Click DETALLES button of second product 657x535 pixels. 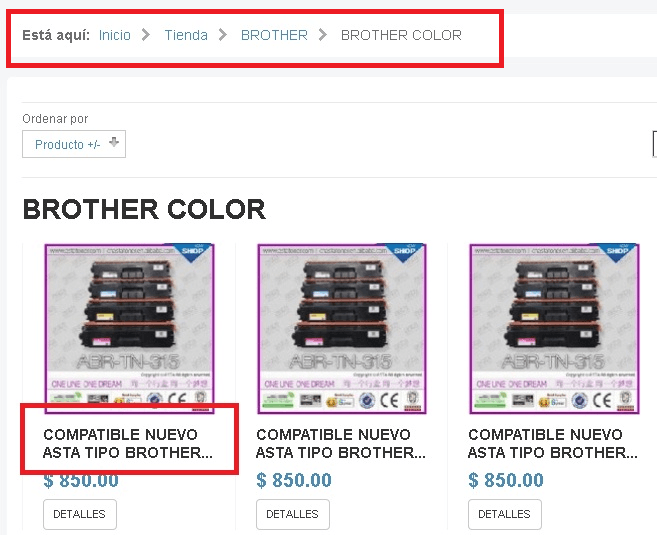[292, 514]
